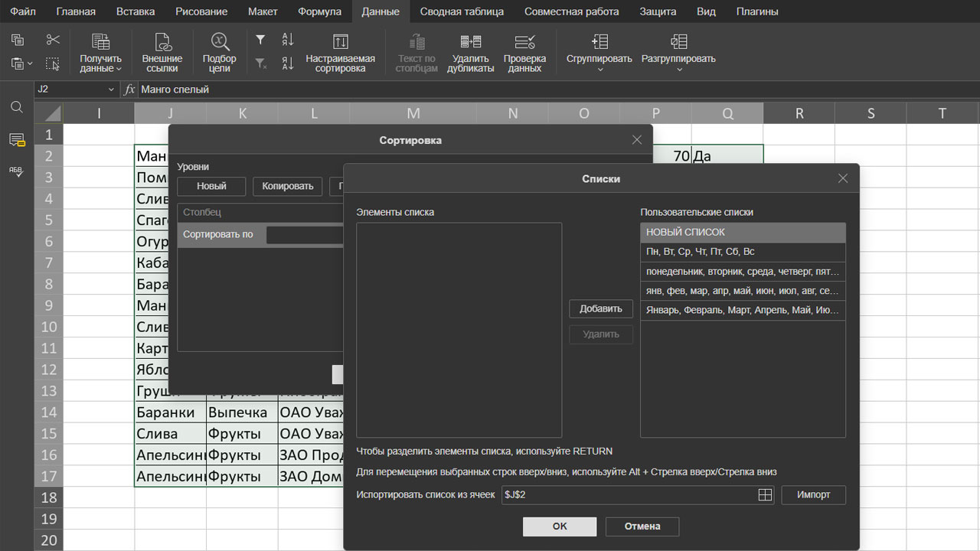980x551 pixels.
Task: Close the Списки dialog
Action: 843,178
